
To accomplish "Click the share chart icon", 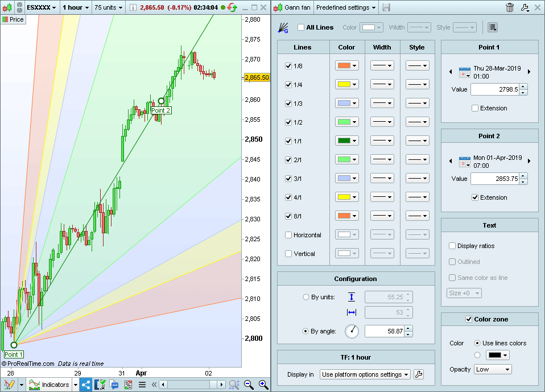I will (86, 385).
